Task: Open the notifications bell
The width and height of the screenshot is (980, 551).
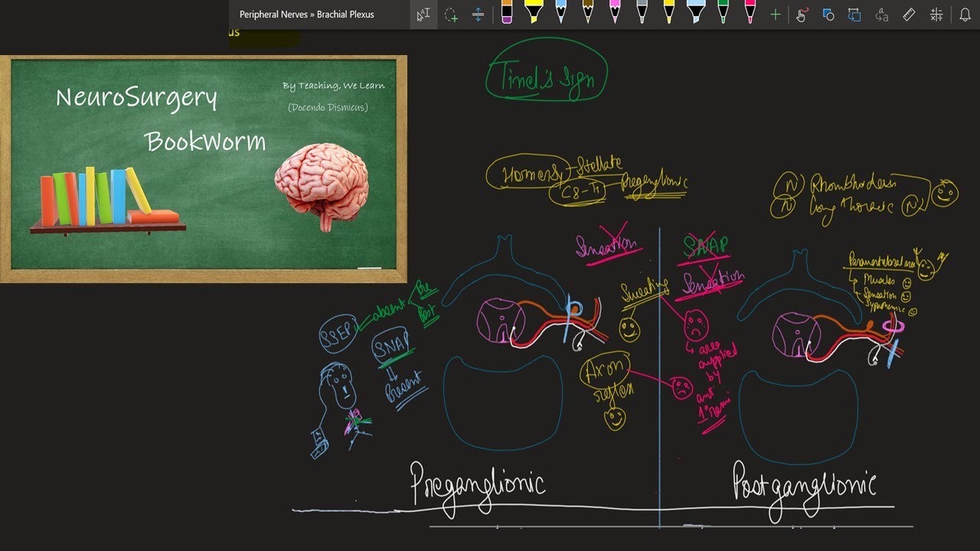Action: pos(965,15)
